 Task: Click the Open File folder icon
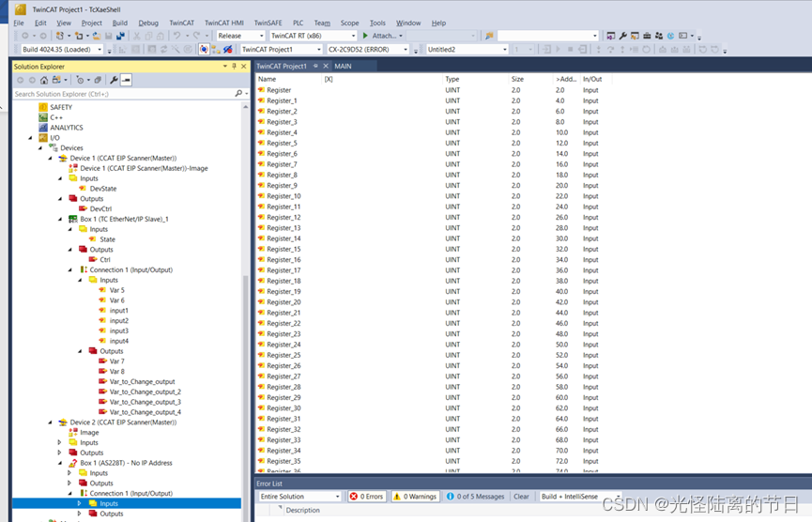(x=97, y=36)
